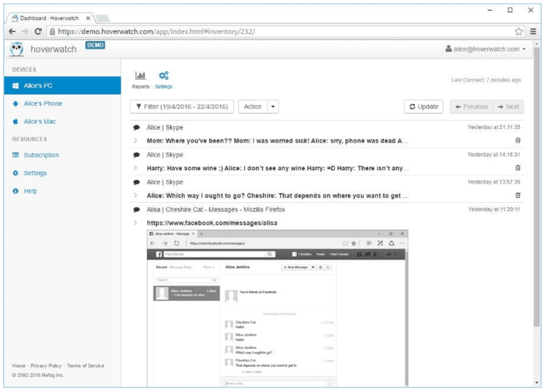The width and height of the screenshot is (545, 392).
Task: Open the alice@hoverwatch.com account menu
Action: point(485,49)
